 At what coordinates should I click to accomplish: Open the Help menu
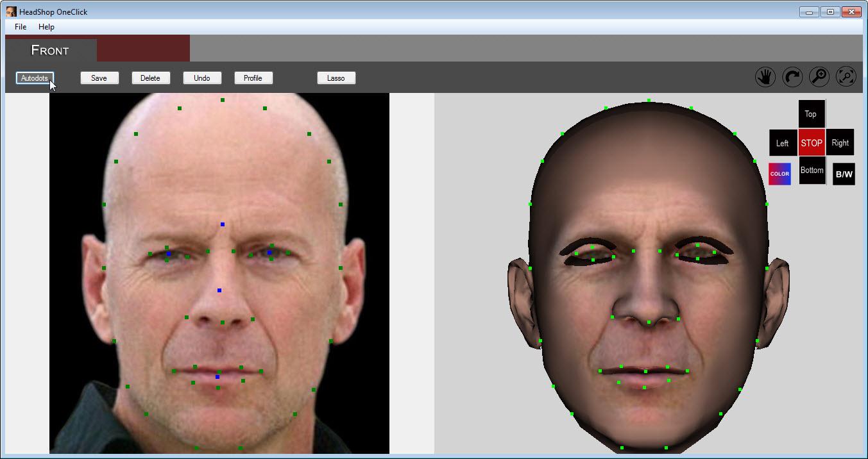pyautogui.click(x=46, y=27)
